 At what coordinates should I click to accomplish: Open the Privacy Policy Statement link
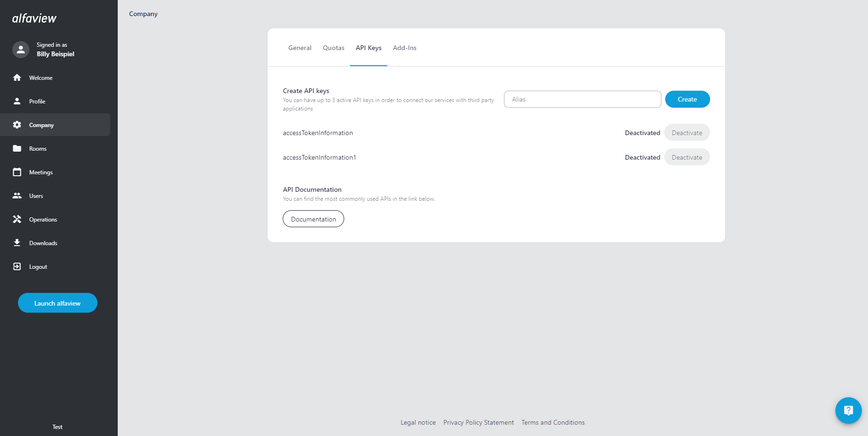pyautogui.click(x=478, y=422)
